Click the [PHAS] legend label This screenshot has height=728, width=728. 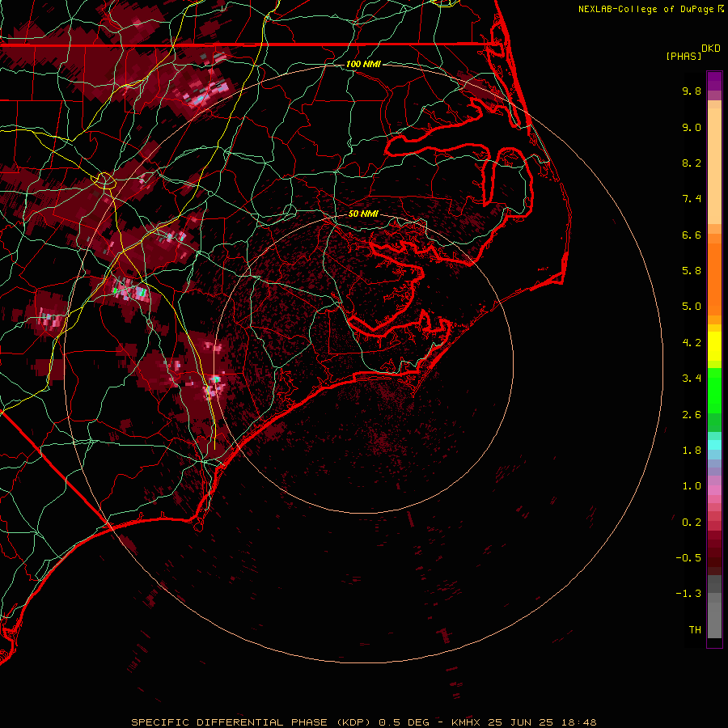click(x=684, y=56)
